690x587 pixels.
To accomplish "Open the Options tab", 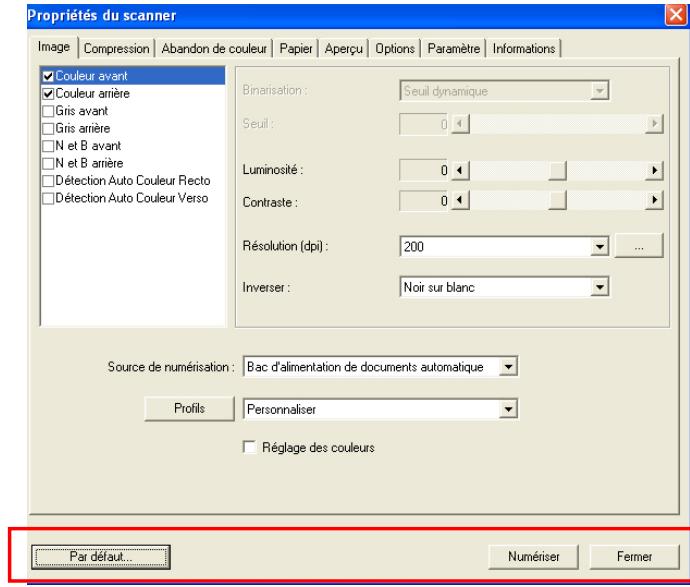I will 395,48.
